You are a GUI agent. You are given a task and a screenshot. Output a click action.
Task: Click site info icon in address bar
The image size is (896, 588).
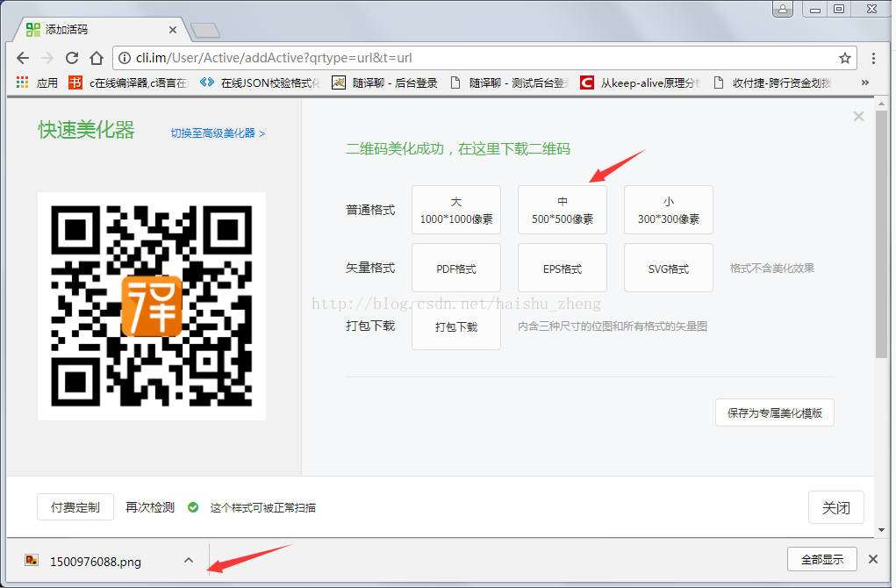[124, 58]
